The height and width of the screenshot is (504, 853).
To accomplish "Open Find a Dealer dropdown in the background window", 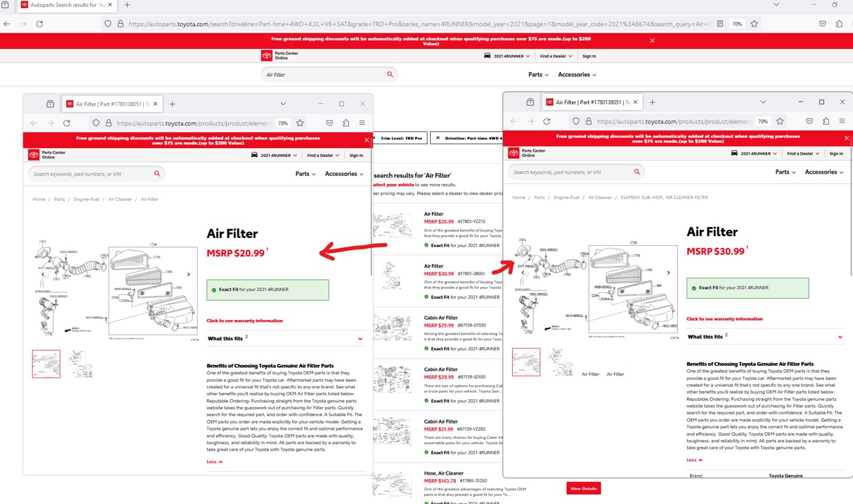I will 556,56.
